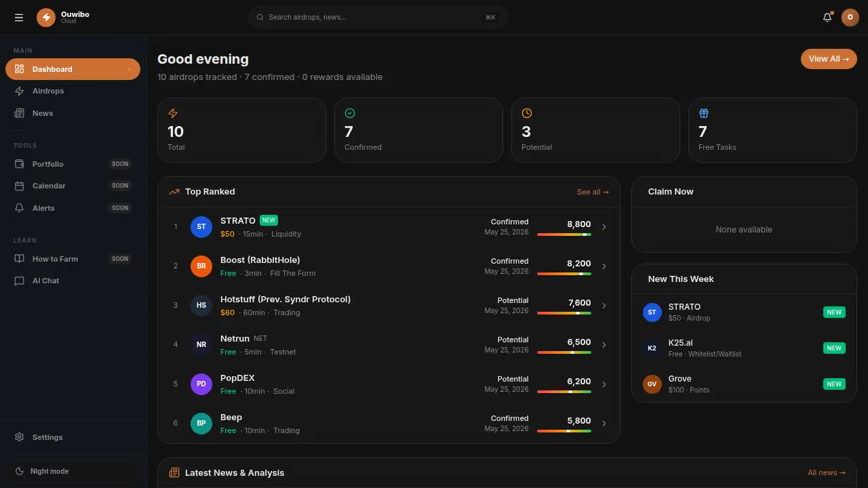Viewport: 868px width, 488px height.
Task: Open the notifications bell
Action: pos(827,18)
